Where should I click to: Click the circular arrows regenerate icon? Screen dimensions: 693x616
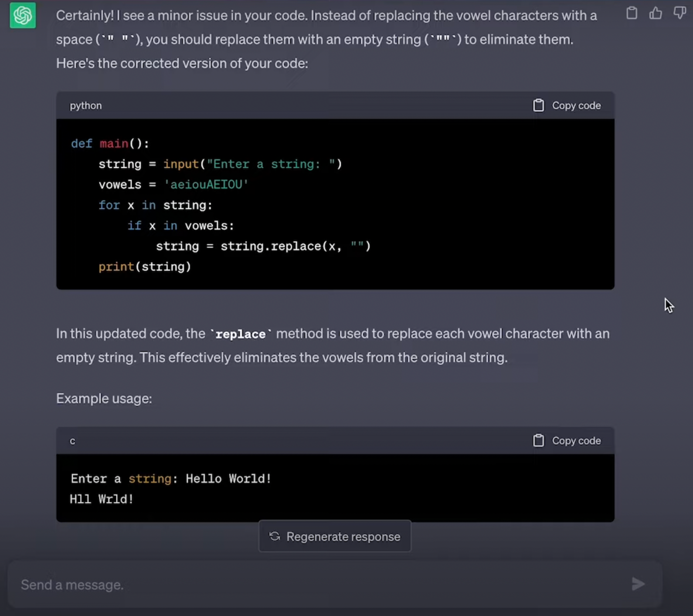(275, 536)
